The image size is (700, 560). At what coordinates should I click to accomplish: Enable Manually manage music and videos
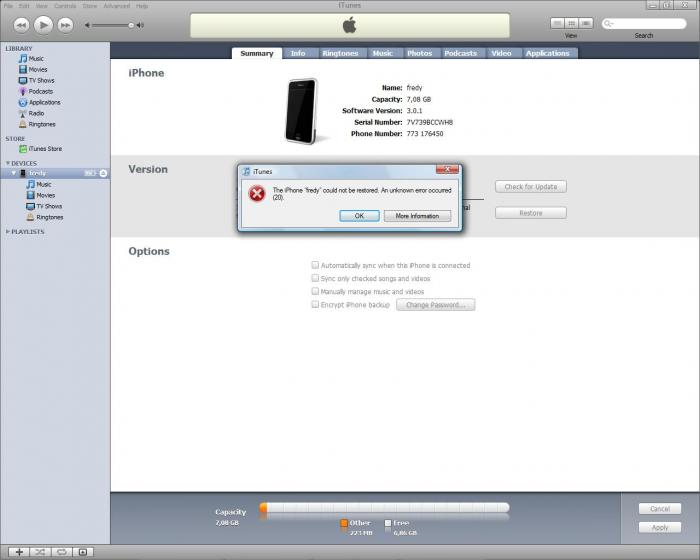click(x=315, y=291)
